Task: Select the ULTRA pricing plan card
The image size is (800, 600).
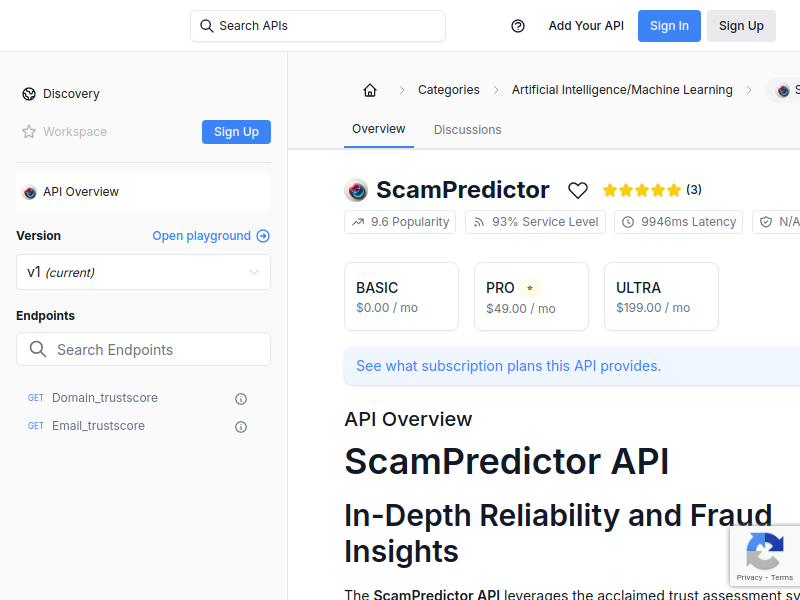Action: (x=661, y=296)
